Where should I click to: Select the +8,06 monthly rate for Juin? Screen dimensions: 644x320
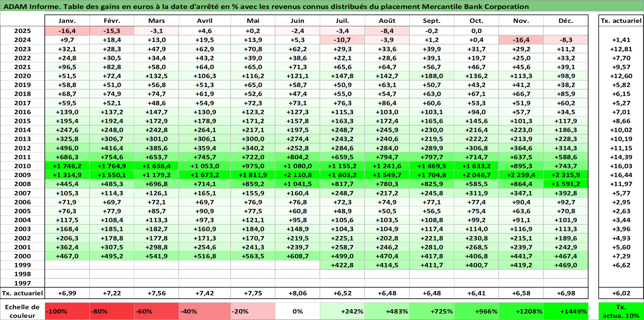[298, 293]
